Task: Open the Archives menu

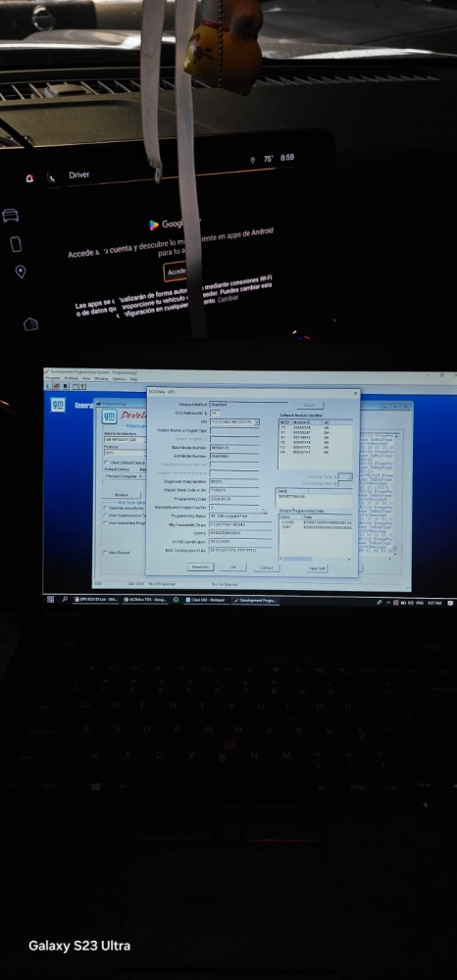Action: (72, 378)
